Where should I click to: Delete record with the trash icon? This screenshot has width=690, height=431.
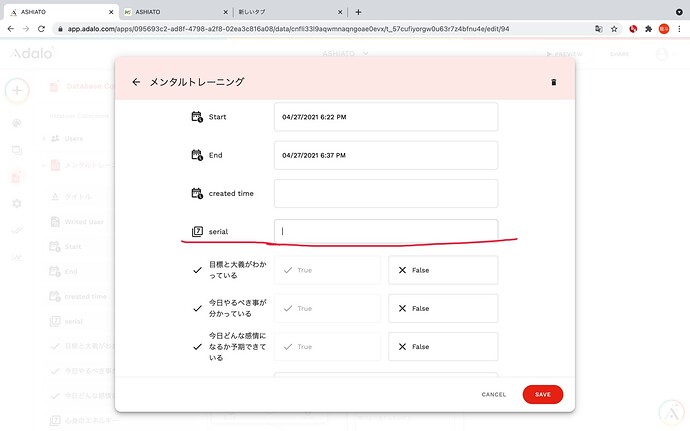[554, 82]
